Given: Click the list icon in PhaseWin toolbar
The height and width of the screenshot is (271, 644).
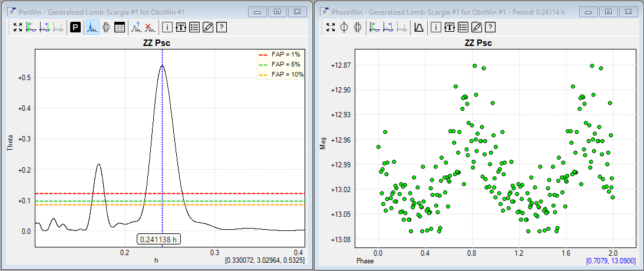Looking at the screenshot, I should [463, 27].
